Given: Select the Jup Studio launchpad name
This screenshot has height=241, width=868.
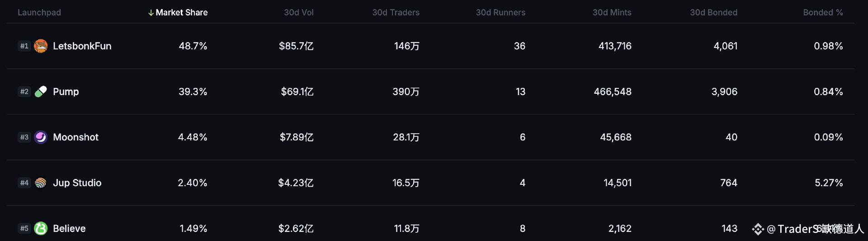Looking at the screenshot, I should (x=77, y=183).
